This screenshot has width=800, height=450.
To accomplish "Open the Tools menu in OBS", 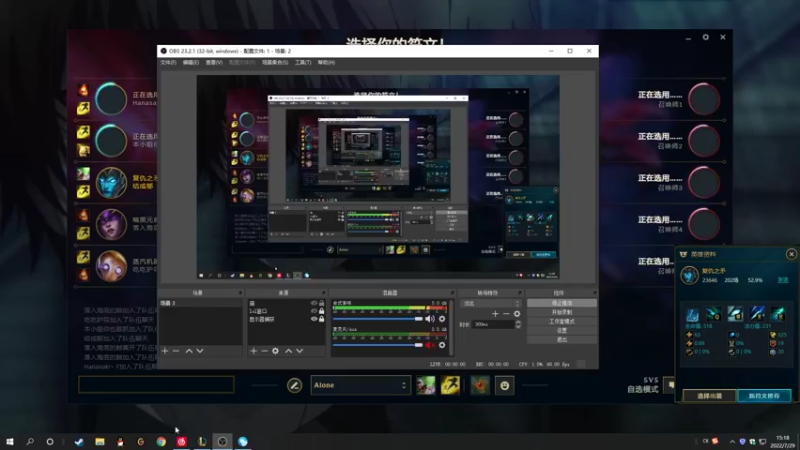I will (x=303, y=62).
